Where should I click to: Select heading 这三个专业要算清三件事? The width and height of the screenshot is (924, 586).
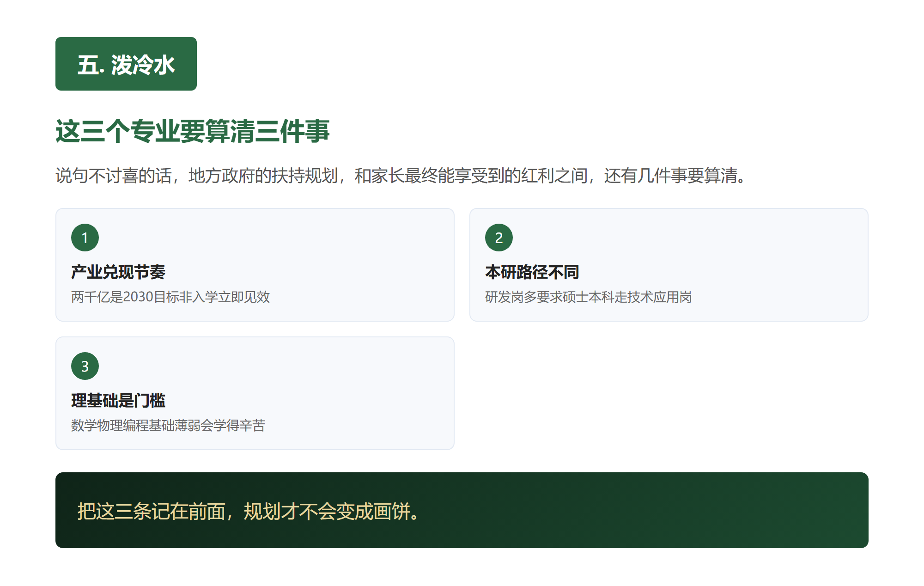coord(193,131)
